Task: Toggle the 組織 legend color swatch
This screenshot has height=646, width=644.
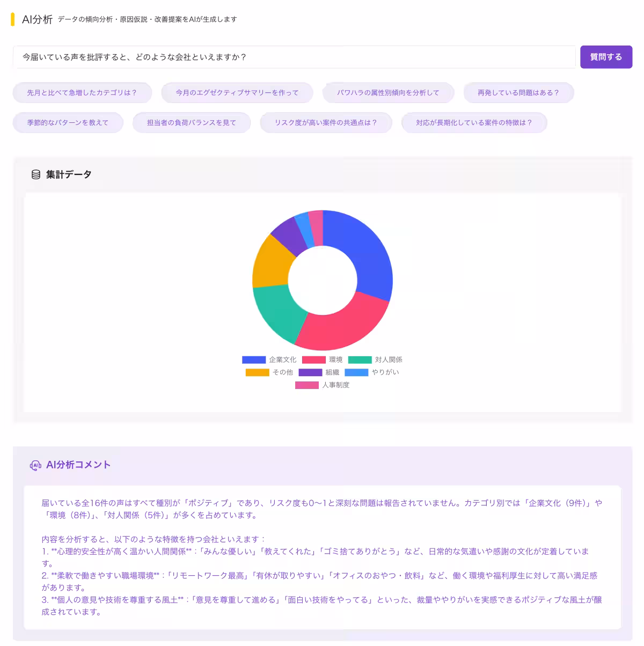Action: click(311, 372)
